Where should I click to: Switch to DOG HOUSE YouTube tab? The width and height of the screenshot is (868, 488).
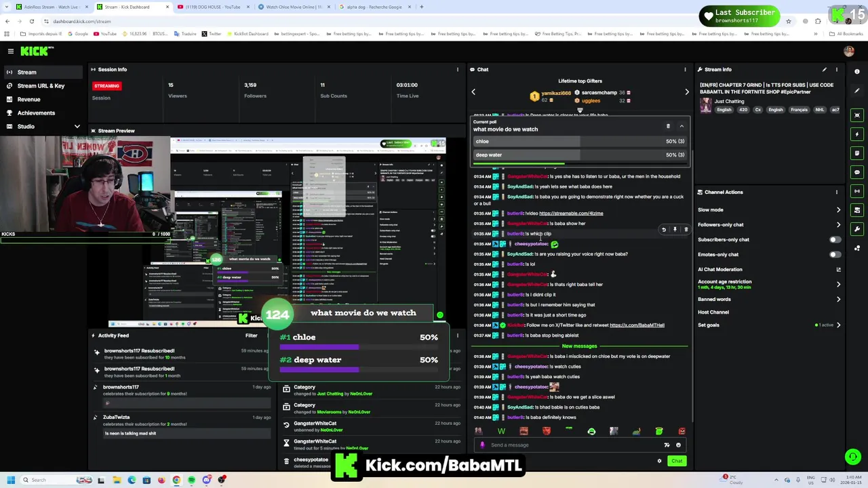click(212, 7)
